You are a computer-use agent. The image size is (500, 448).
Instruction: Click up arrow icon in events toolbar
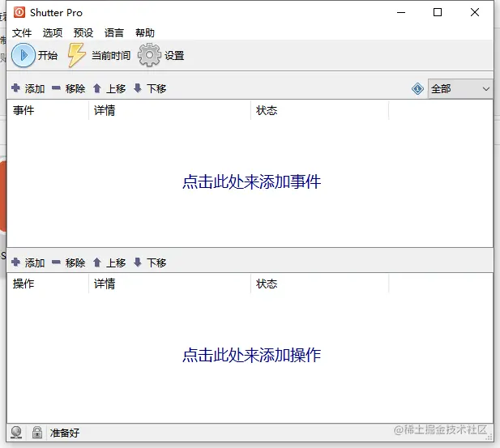[97, 88]
